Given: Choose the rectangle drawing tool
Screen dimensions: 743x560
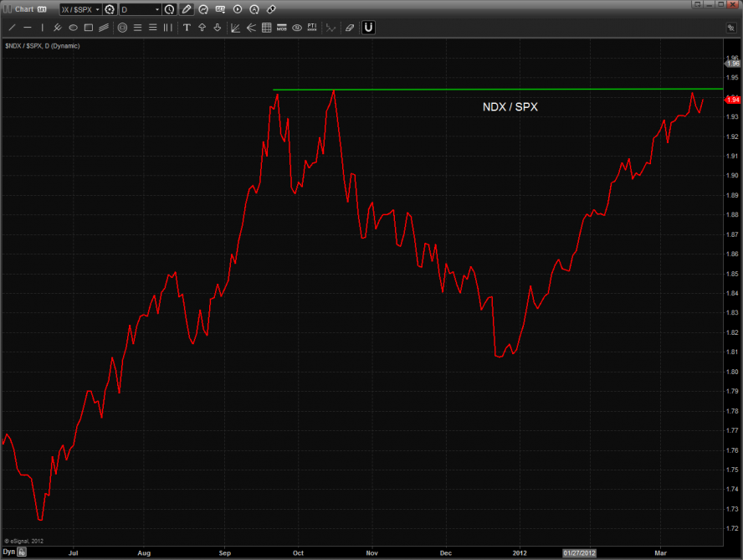Looking at the screenshot, I should pyautogui.click(x=89, y=28).
